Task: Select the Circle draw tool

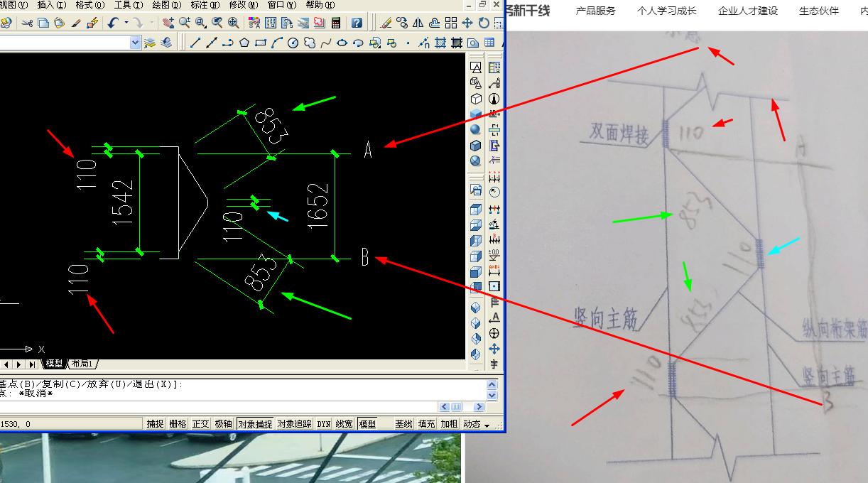Action: [x=293, y=43]
